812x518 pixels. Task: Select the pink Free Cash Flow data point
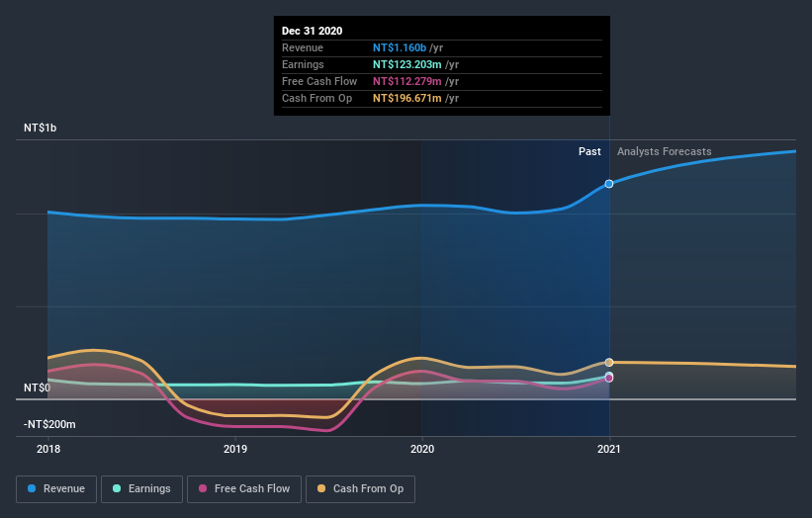pyautogui.click(x=609, y=379)
